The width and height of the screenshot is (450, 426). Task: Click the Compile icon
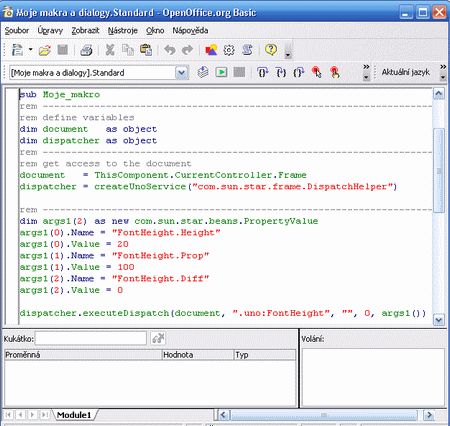point(203,72)
